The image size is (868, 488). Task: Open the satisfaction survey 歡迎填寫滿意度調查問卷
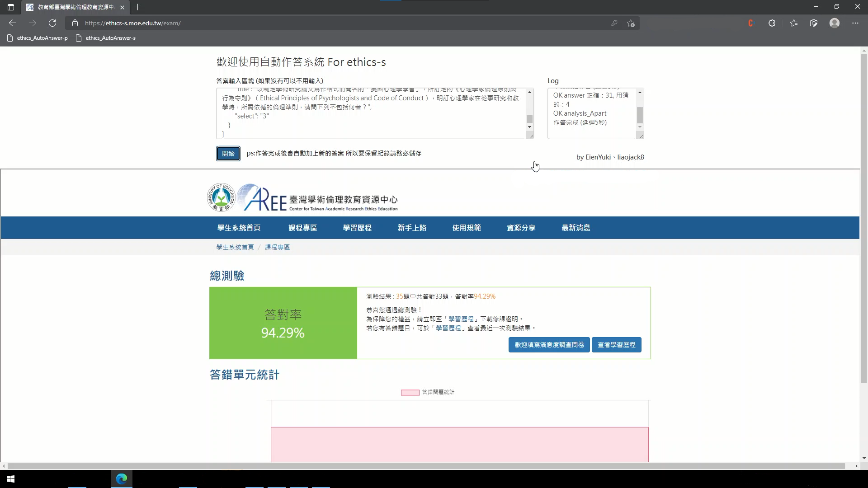(x=549, y=344)
